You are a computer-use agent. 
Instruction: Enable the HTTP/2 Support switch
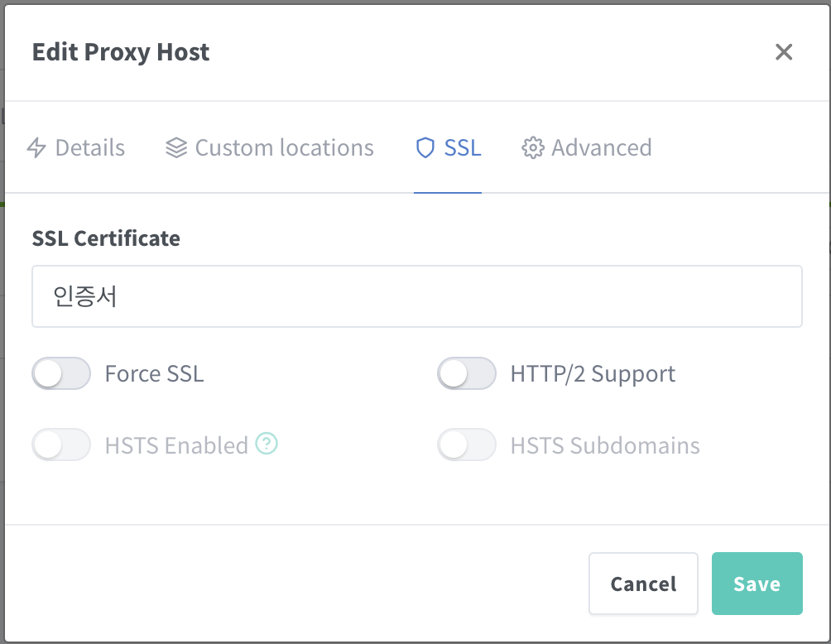(x=467, y=374)
